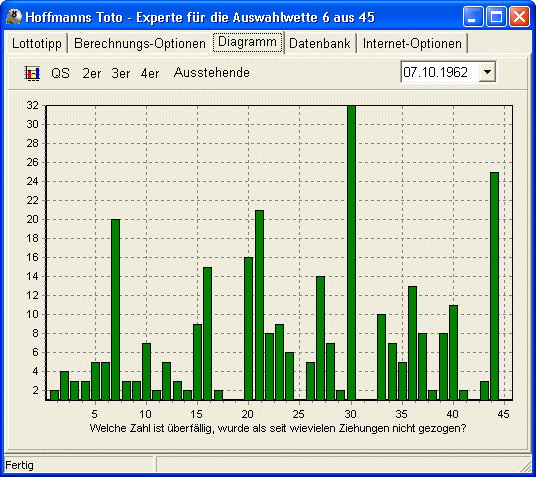The height and width of the screenshot is (477, 536).
Task: Maximize the Hoffmanns Toto window
Action: 496,16
